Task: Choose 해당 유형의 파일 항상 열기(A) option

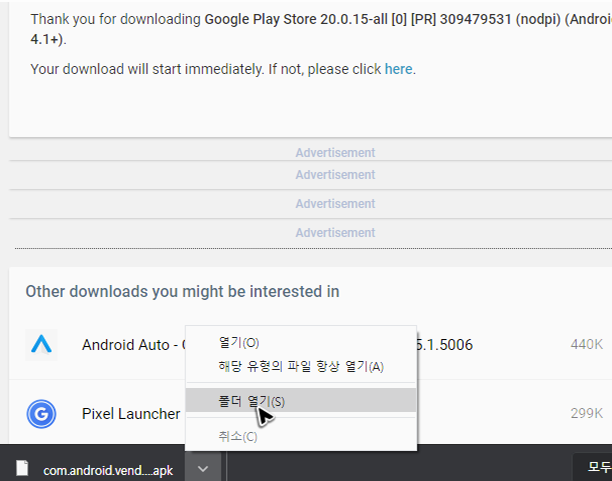Action: (x=301, y=366)
